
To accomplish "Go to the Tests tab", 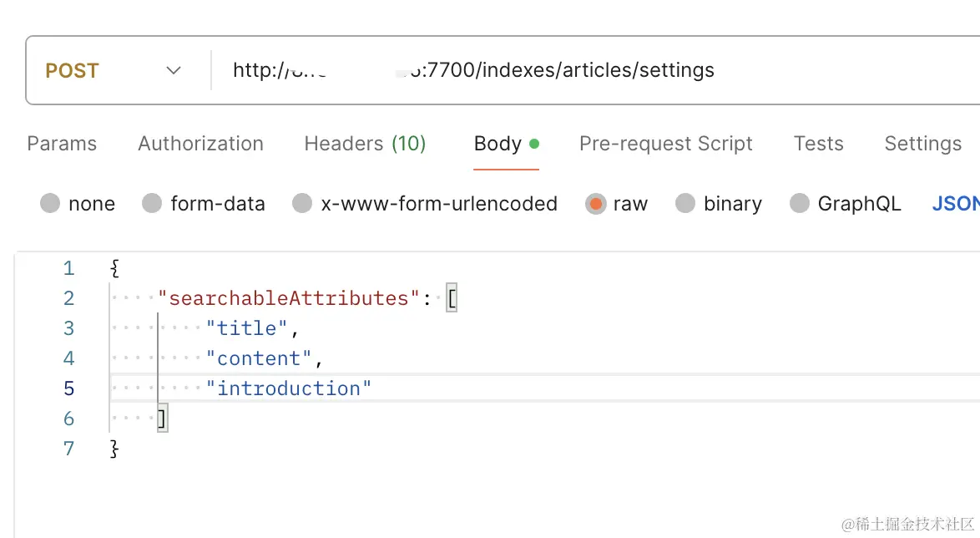I will (x=818, y=144).
